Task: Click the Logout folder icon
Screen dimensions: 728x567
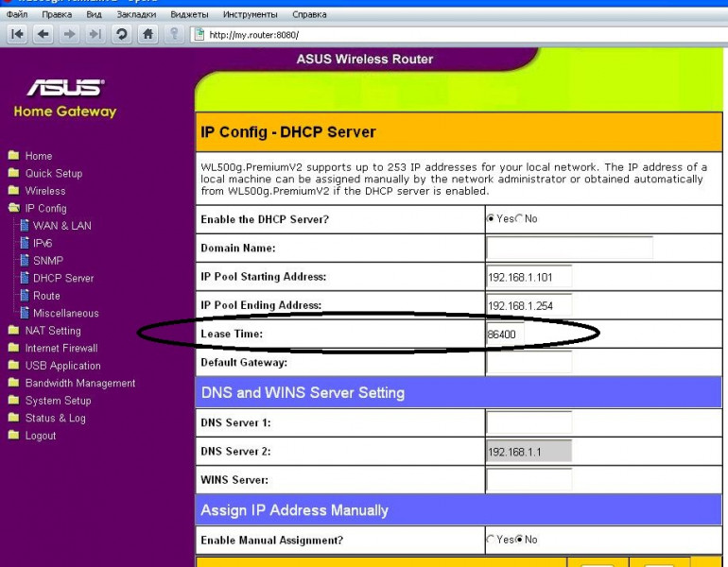Action: point(14,436)
